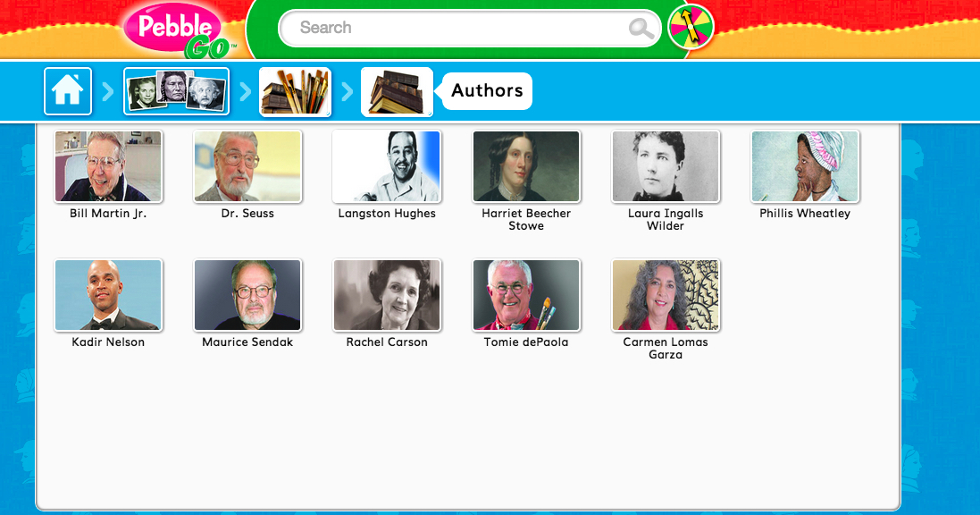
Task: Go to the Home icon in breadcrumb
Action: click(68, 91)
